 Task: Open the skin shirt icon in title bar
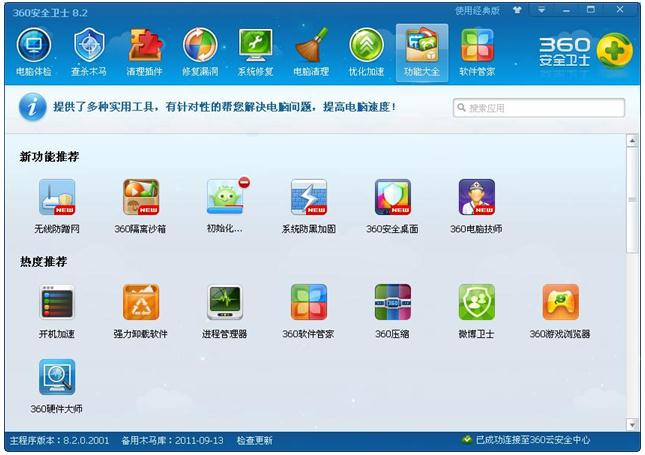[x=517, y=10]
